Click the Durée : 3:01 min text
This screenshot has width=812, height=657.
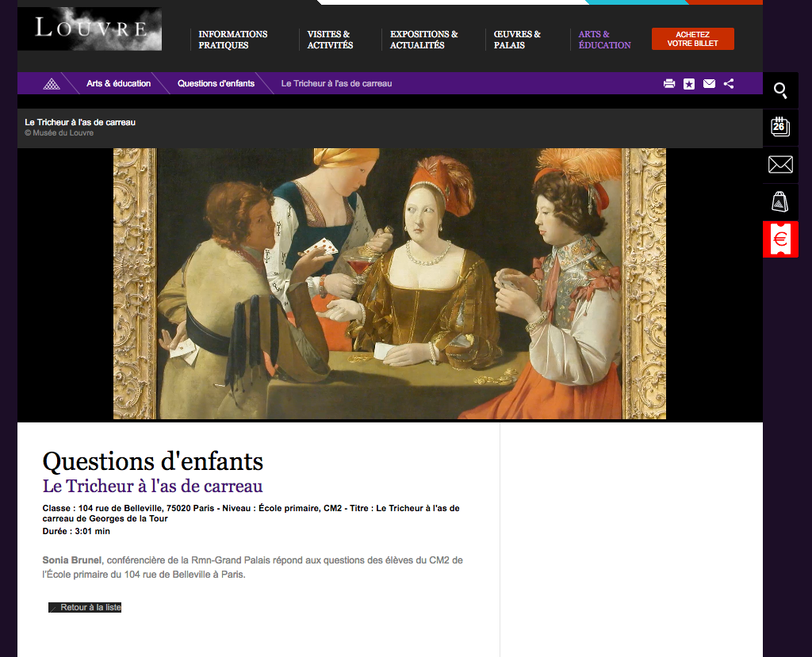(x=76, y=531)
